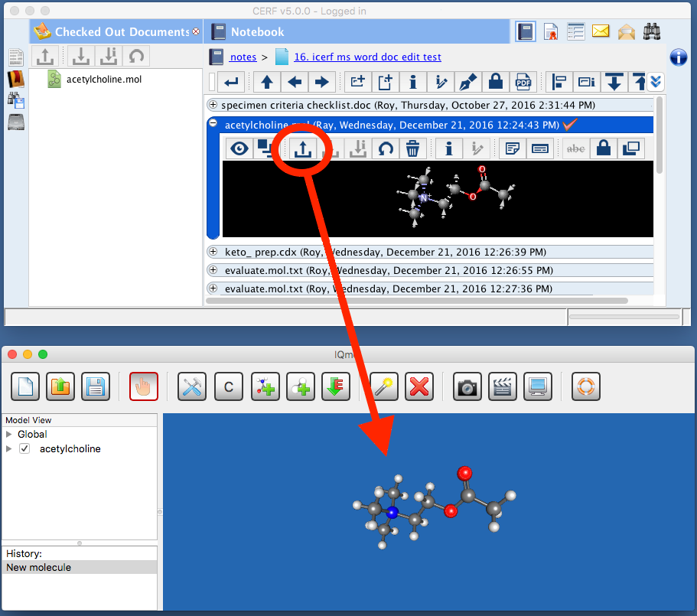Open the binoculars search icon in CERF

click(x=652, y=31)
